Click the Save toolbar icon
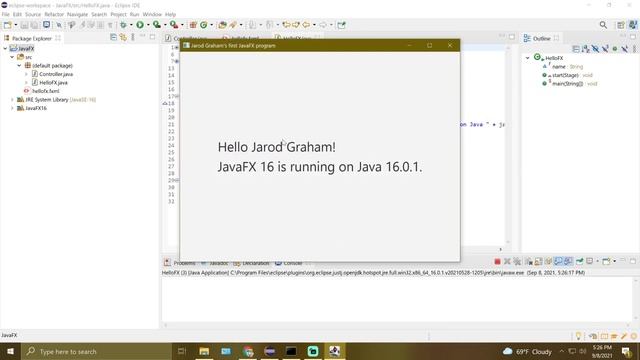The height and width of the screenshot is (360, 640). [24, 25]
